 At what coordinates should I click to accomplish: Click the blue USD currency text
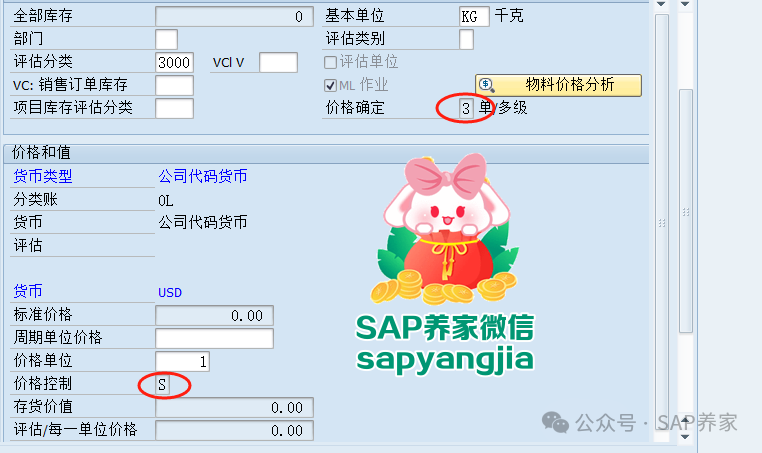(x=170, y=293)
